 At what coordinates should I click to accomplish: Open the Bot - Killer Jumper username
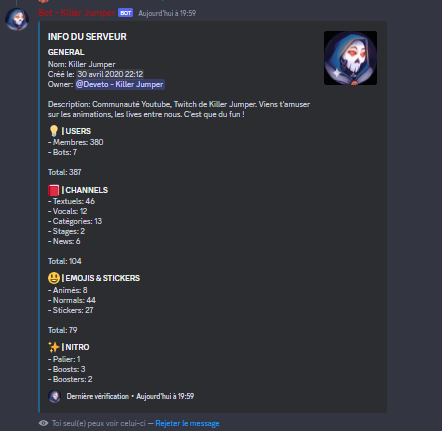pyautogui.click(x=77, y=13)
